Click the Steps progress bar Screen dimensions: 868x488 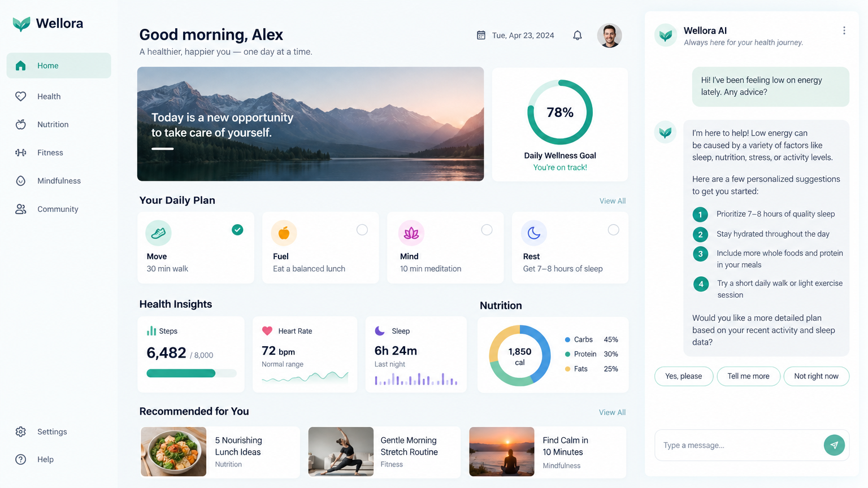[192, 373]
